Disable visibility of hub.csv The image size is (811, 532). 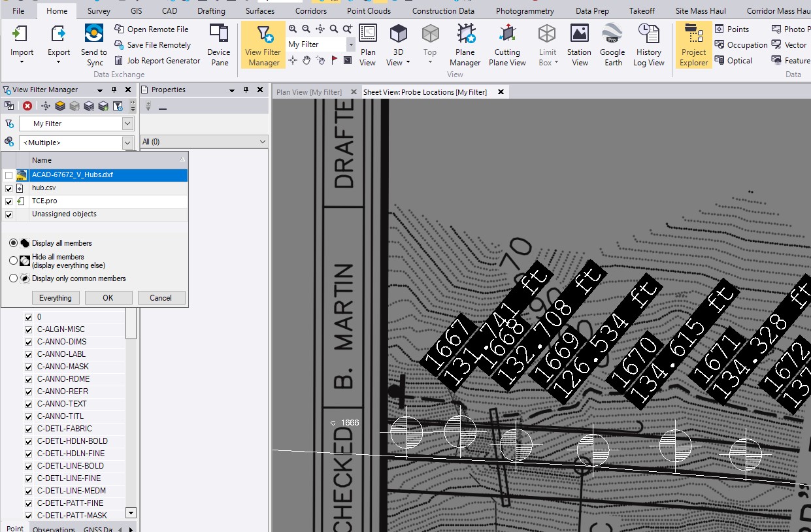pyautogui.click(x=9, y=188)
